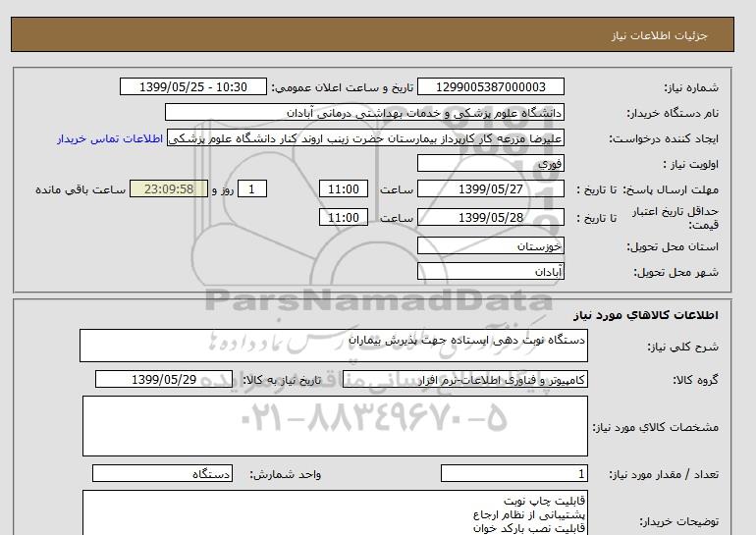This screenshot has height=535, width=756.
Task: Click the 11:00 time field for response deadline
Action: (x=344, y=188)
